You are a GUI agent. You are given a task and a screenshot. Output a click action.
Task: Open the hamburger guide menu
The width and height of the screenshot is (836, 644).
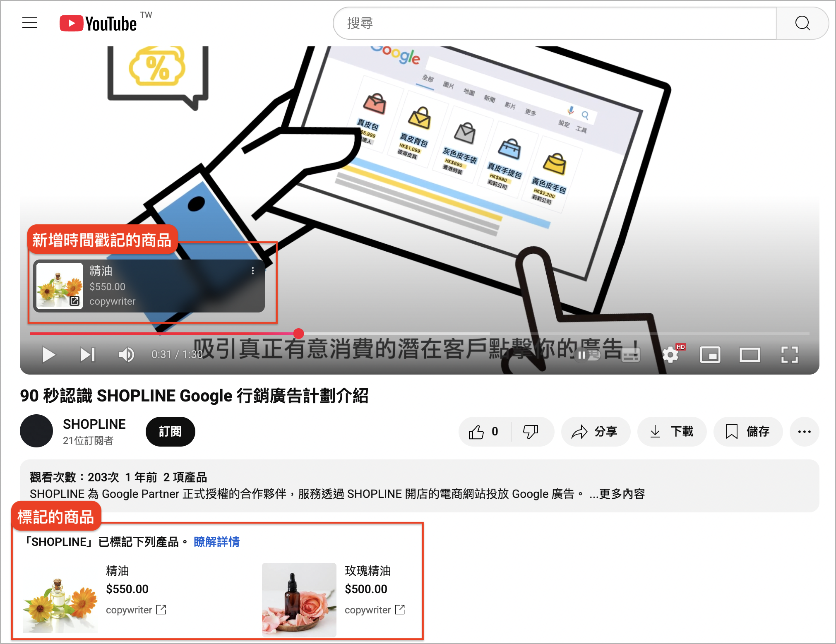pyautogui.click(x=30, y=23)
